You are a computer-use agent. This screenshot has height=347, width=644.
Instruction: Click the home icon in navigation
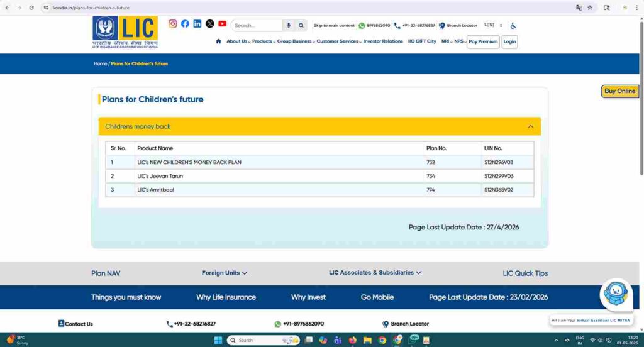tap(218, 41)
